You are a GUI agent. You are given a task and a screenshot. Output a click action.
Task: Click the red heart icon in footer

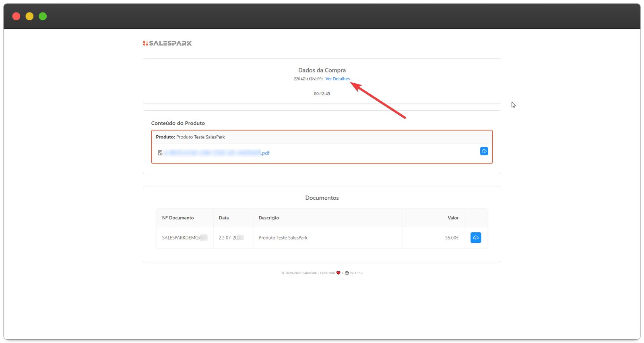tap(338, 273)
